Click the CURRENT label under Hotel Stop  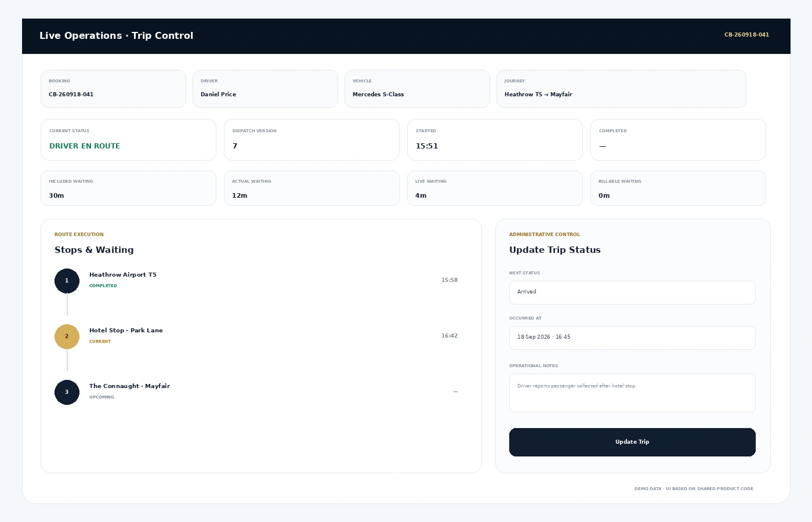coord(100,342)
